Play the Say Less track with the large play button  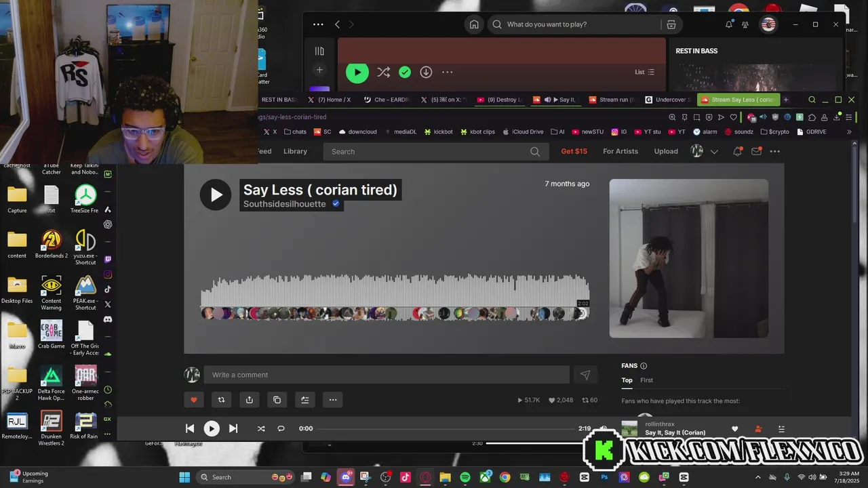216,195
